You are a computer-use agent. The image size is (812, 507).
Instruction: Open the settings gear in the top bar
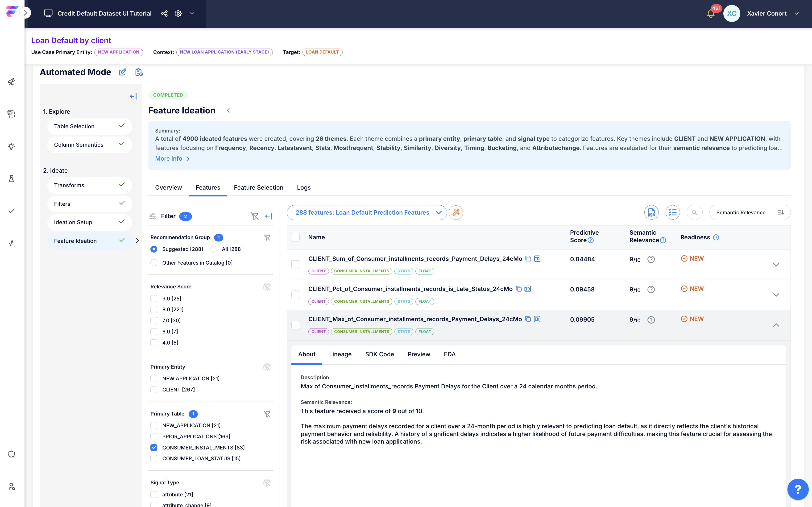[178, 13]
